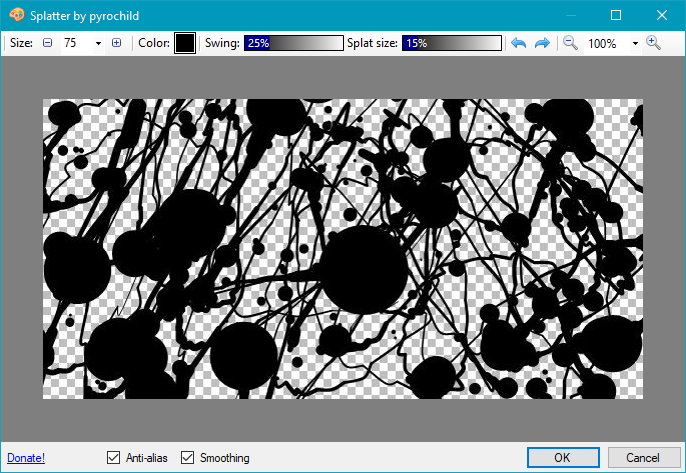Click the splatter canvas preview image
This screenshot has width=686, height=473.
click(343, 249)
